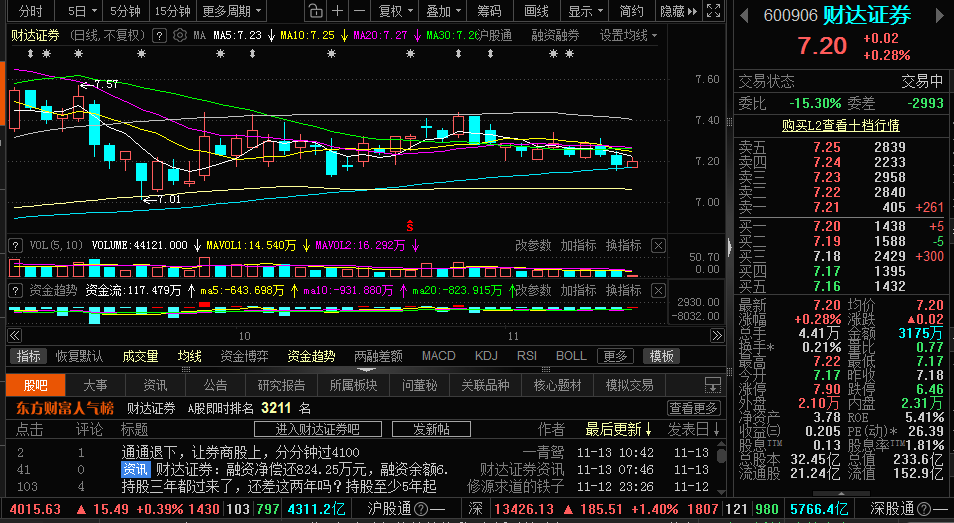
Task: Toggle the 资金趋势 indicator
Action: [x=312, y=356]
